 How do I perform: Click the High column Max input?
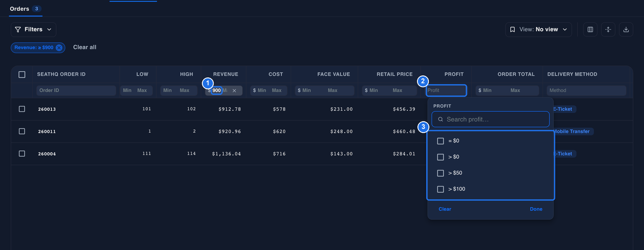point(184,91)
